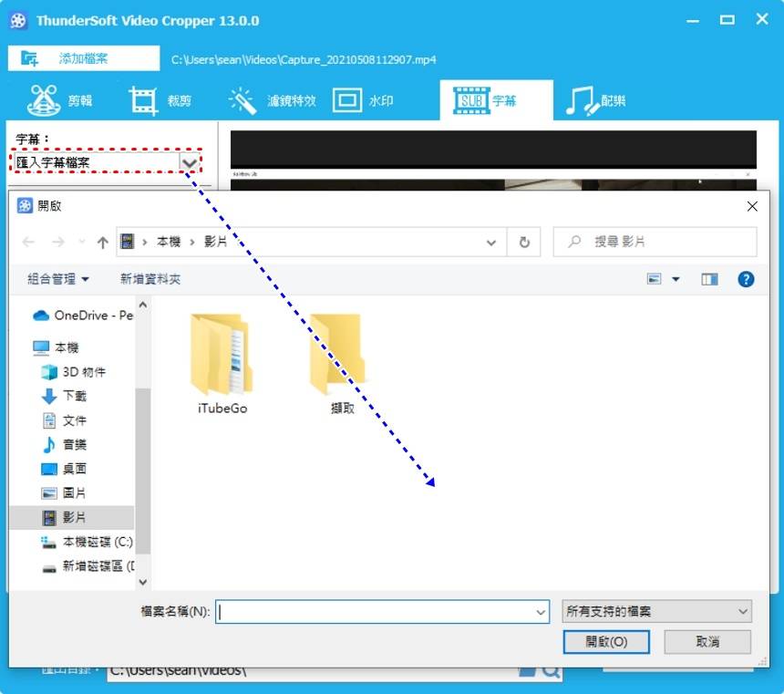
Task: Click the ThunderSoft app logo icon
Action: point(18,20)
